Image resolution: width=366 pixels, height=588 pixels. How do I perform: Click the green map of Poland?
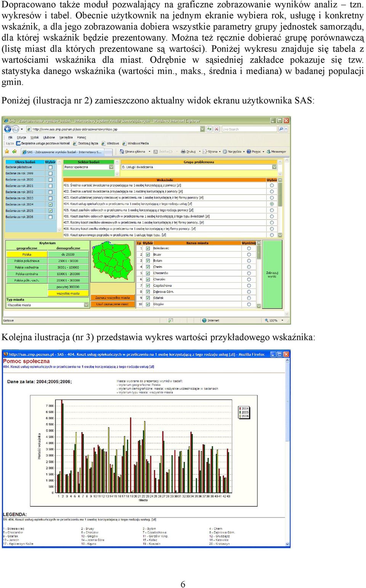pos(112,260)
